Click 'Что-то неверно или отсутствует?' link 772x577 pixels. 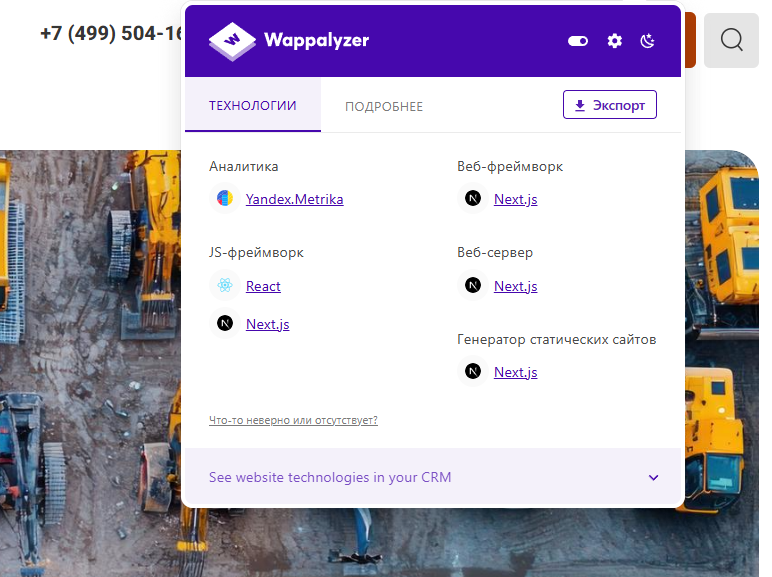point(293,420)
